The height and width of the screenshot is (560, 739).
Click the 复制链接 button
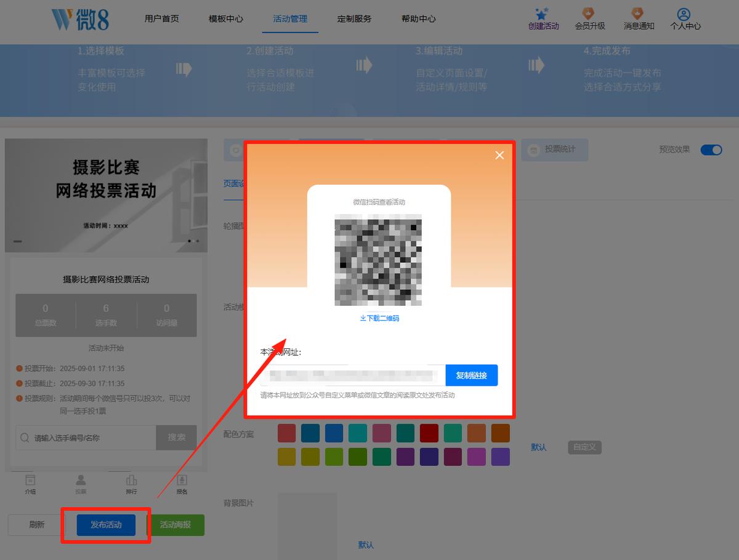coord(472,375)
